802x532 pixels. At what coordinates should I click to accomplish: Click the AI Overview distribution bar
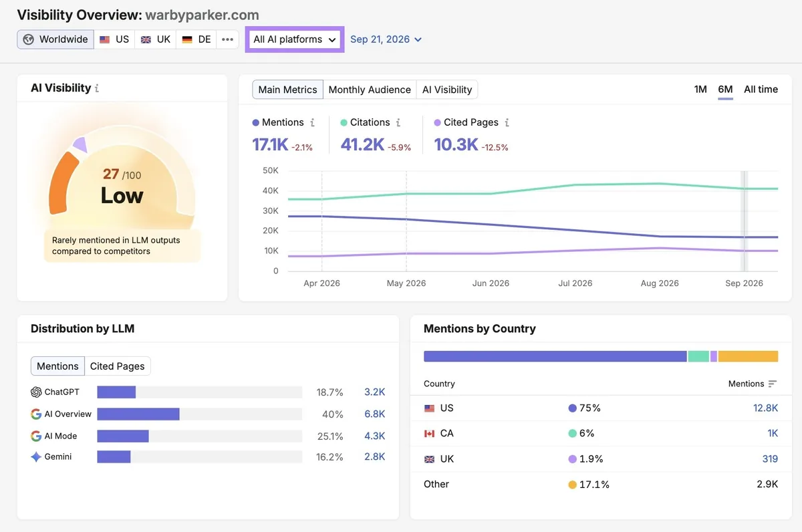pos(138,414)
